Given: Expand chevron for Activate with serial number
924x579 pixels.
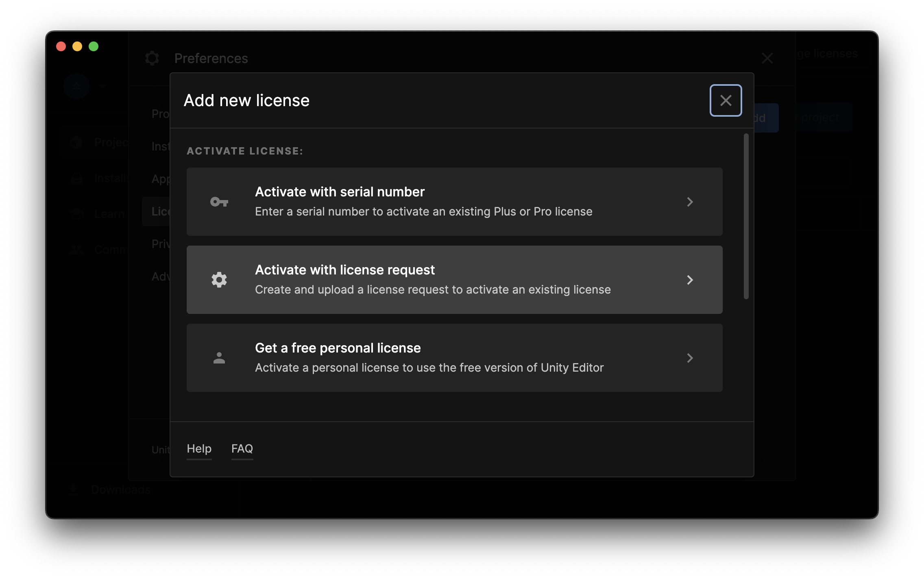Looking at the screenshot, I should click(x=690, y=202).
